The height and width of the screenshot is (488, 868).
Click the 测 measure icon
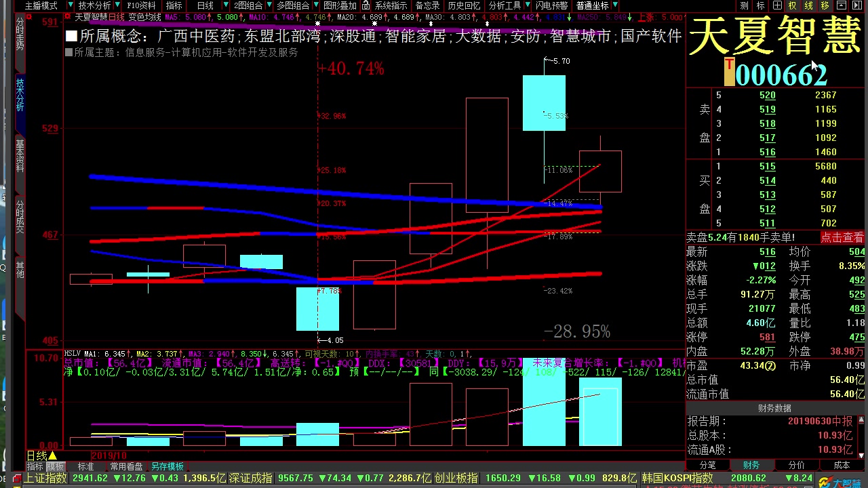point(744,5)
